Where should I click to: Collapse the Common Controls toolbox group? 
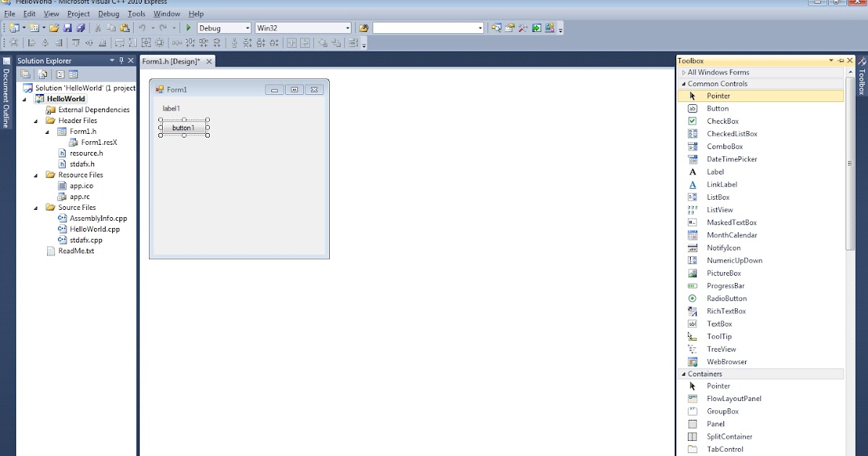pyautogui.click(x=683, y=84)
